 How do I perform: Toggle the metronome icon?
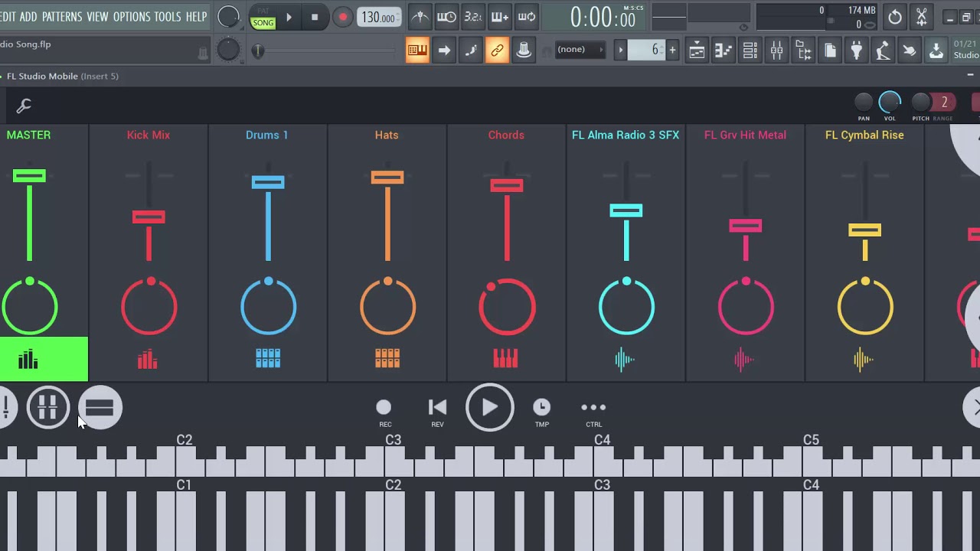pos(420,17)
